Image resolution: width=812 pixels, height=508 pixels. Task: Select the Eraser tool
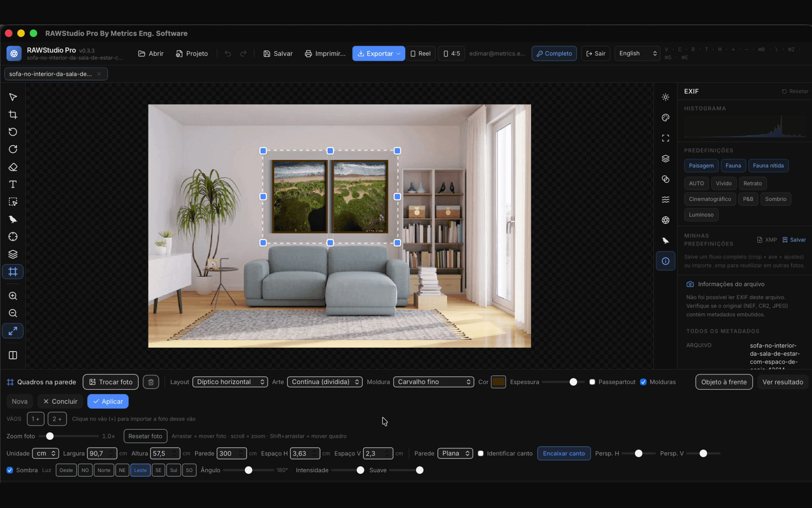13,167
